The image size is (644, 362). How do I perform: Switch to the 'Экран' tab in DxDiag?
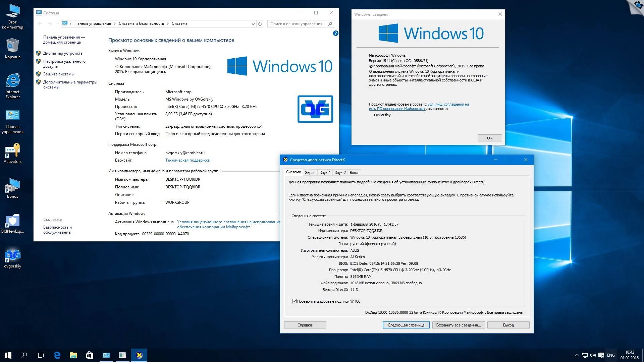[310, 172]
